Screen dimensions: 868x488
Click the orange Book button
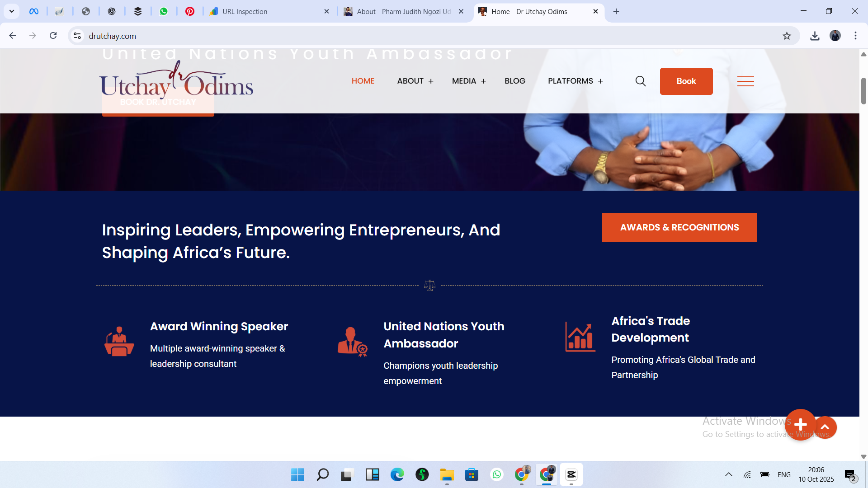686,81
